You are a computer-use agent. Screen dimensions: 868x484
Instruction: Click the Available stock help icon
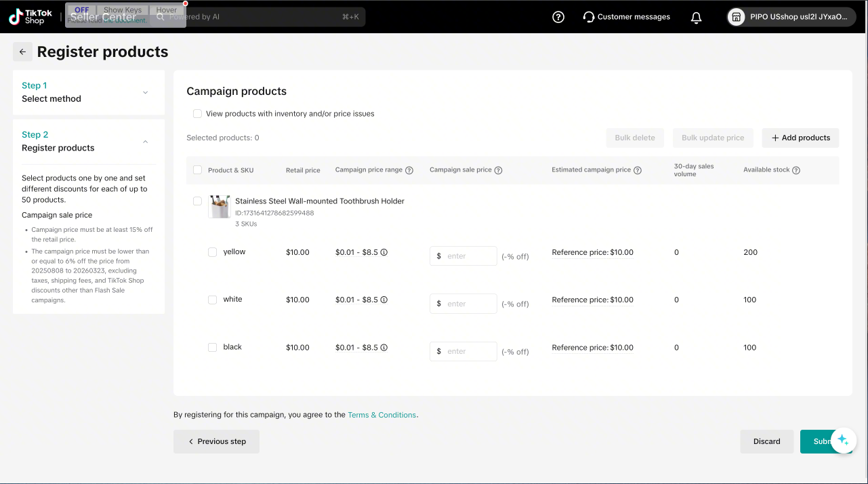796,170
